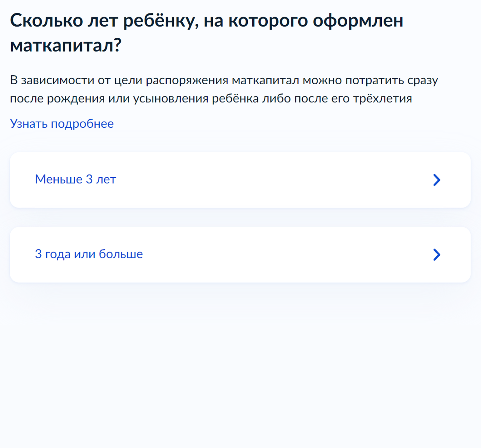
Task: Click the description line starting "В зависимости от цели"
Action: coord(224,80)
